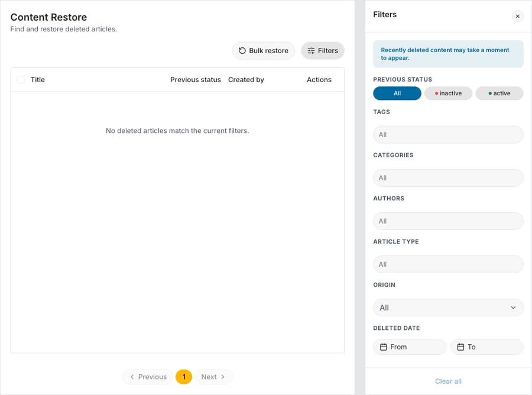Screen dimensions: 532x395
Task: Open the Categories filter field
Action: [448, 178]
